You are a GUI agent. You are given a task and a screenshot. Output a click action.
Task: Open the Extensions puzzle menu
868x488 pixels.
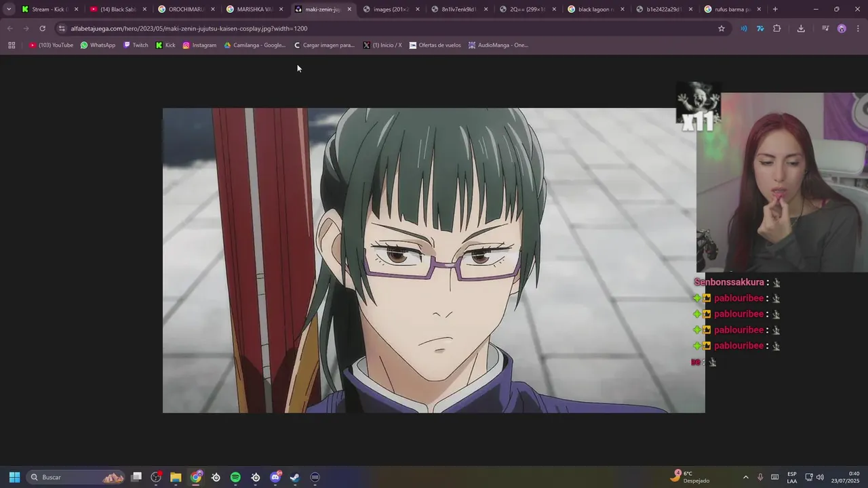point(777,28)
